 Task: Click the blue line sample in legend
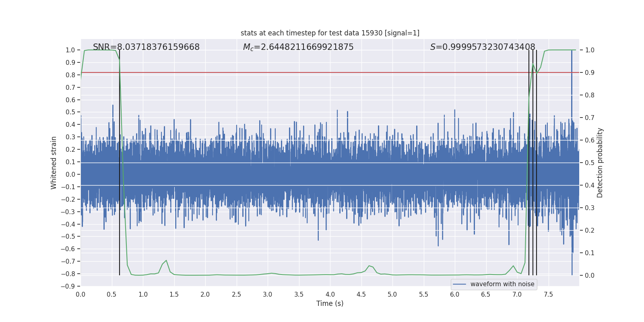point(460,284)
